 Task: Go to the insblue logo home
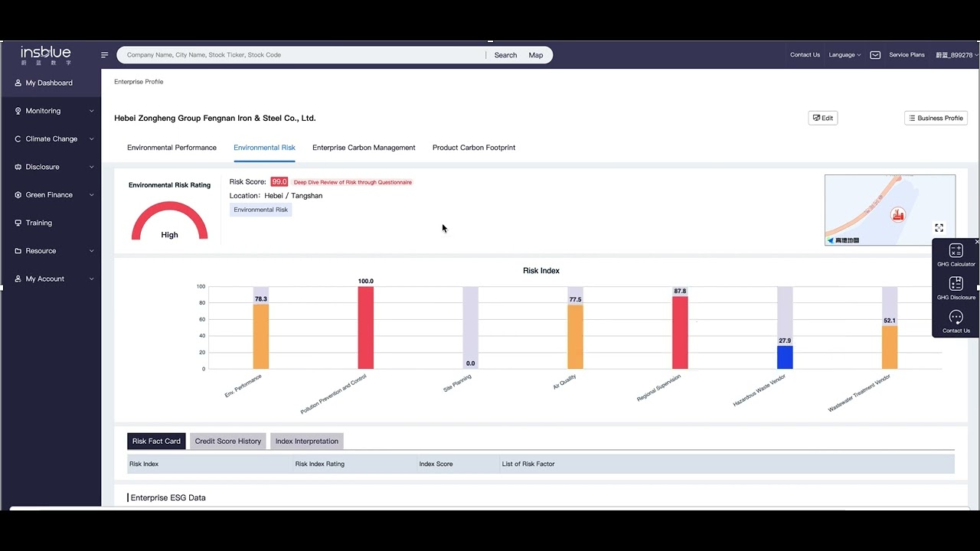click(46, 54)
